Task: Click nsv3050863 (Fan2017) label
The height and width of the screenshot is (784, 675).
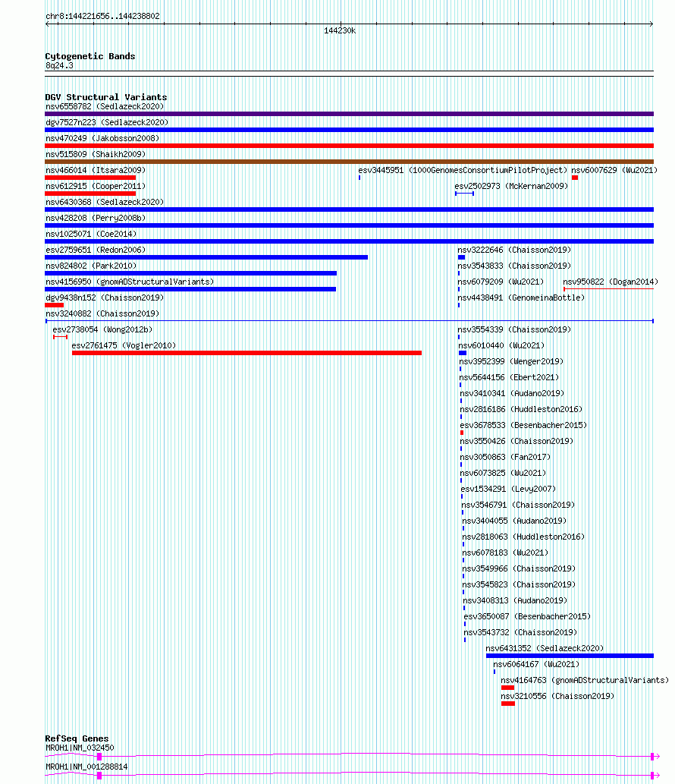Action: pos(505,458)
